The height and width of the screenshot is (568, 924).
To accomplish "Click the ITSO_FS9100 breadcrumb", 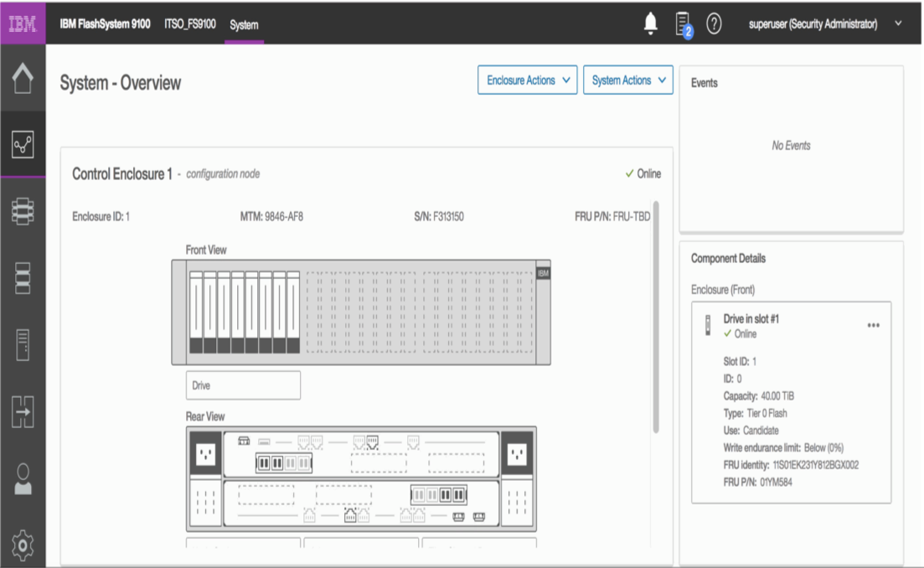I will [x=190, y=24].
